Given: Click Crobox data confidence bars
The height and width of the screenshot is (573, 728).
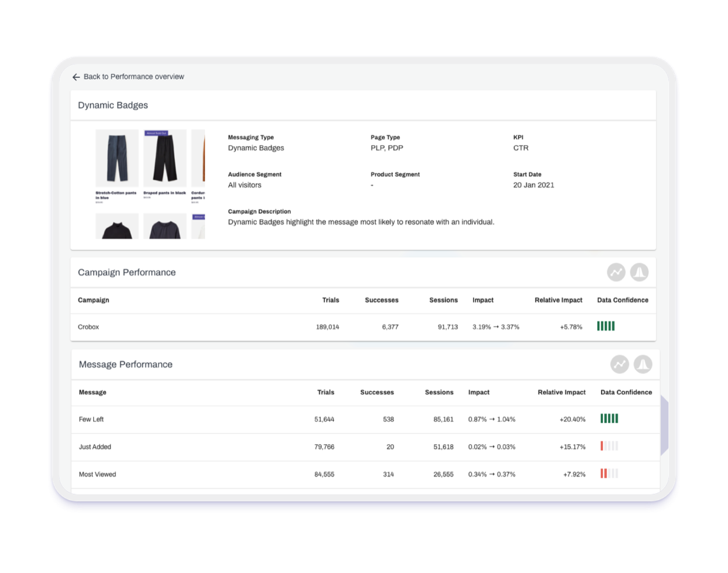Looking at the screenshot, I should tap(606, 325).
